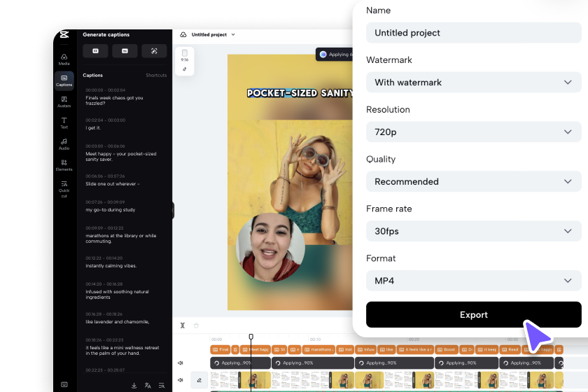This screenshot has width=588, height=392.
Task: Click the first 'Applying...90%' effect clip
Action: pyautogui.click(x=240, y=363)
